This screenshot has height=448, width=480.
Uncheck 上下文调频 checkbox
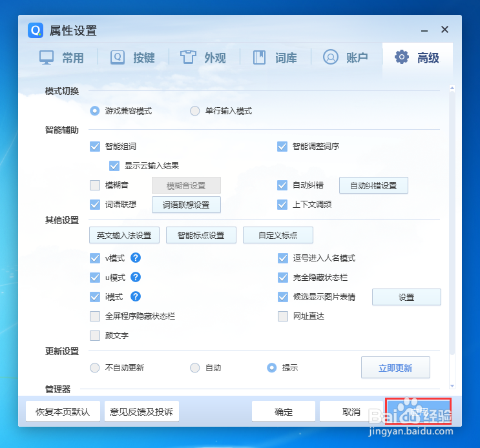(x=282, y=204)
